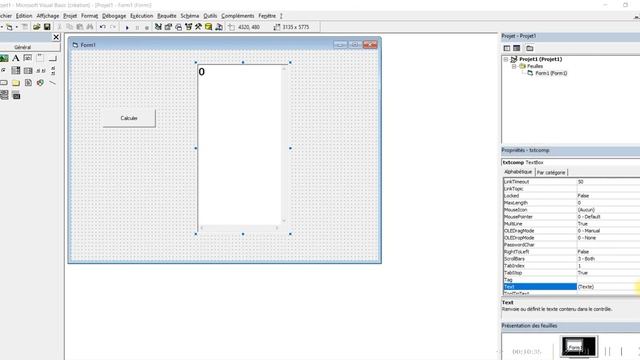
Task: Select the MultiLine property row
Action: 571,224
